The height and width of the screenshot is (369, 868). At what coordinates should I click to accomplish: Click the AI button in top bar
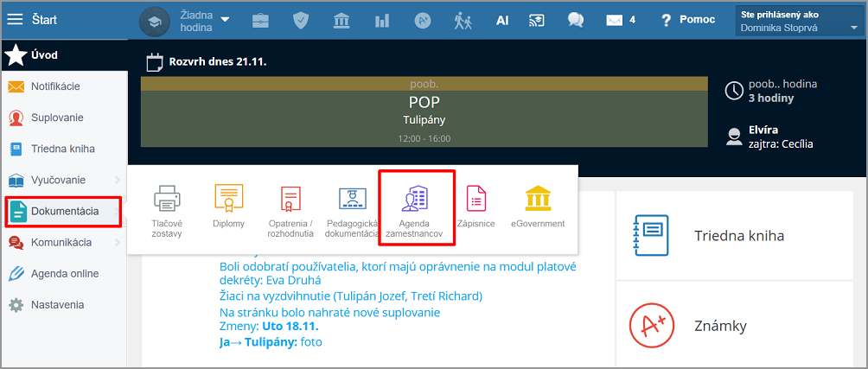[x=502, y=20]
